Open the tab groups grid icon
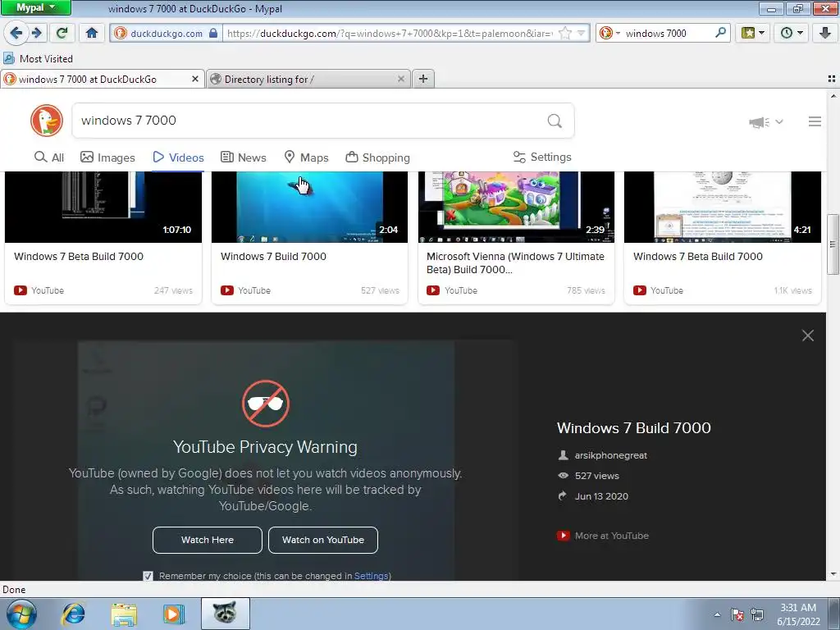840x630 pixels. coord(832,80)
